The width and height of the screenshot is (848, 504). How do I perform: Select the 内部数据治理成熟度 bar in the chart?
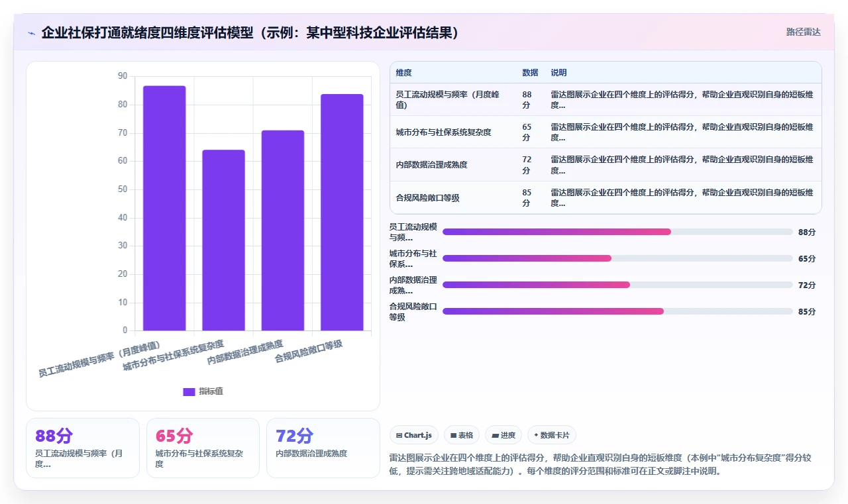click(x=283, y=230)
